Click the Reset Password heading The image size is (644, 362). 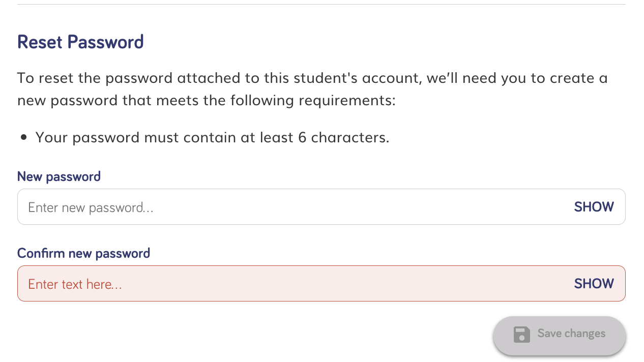(x=80, y=42)
